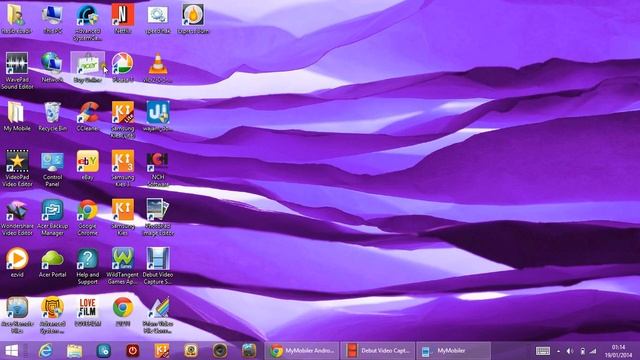This screenshot has height=360, width=640.
Task: Click the battery status tray icon
Action: 582,351
